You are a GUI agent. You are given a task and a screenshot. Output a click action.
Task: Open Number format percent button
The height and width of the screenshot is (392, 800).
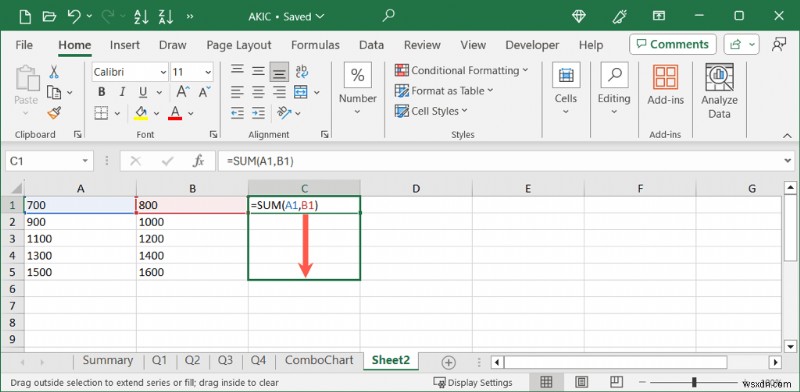click(x=358, y=76)
